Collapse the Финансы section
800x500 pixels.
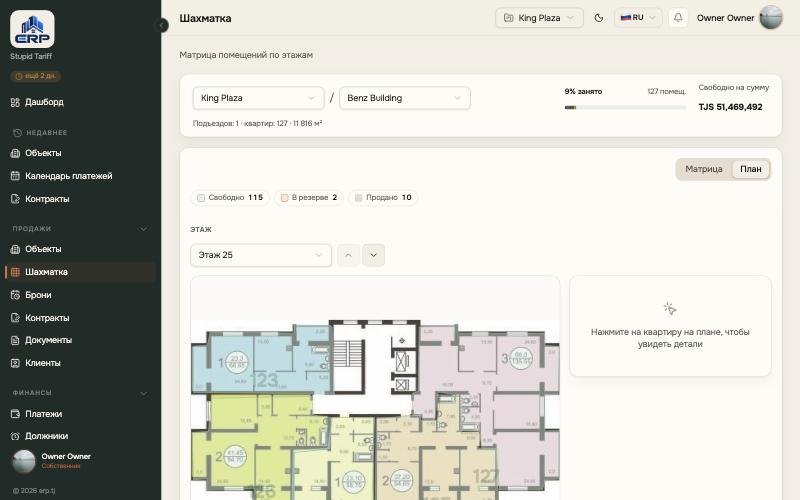point(143,393)
